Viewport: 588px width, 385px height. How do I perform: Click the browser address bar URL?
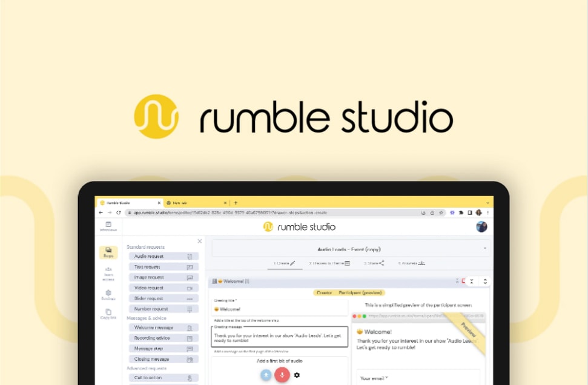[x=231, y=212]
